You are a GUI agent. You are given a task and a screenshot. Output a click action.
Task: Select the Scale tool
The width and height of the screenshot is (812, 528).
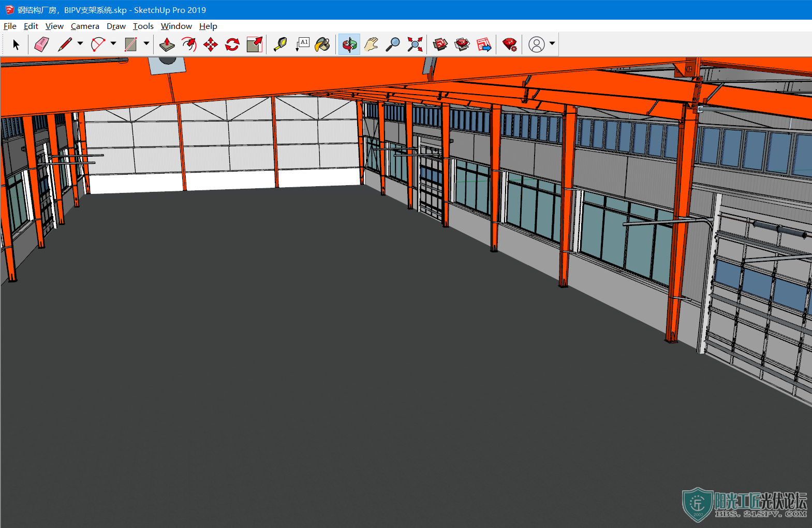(255, 45)
